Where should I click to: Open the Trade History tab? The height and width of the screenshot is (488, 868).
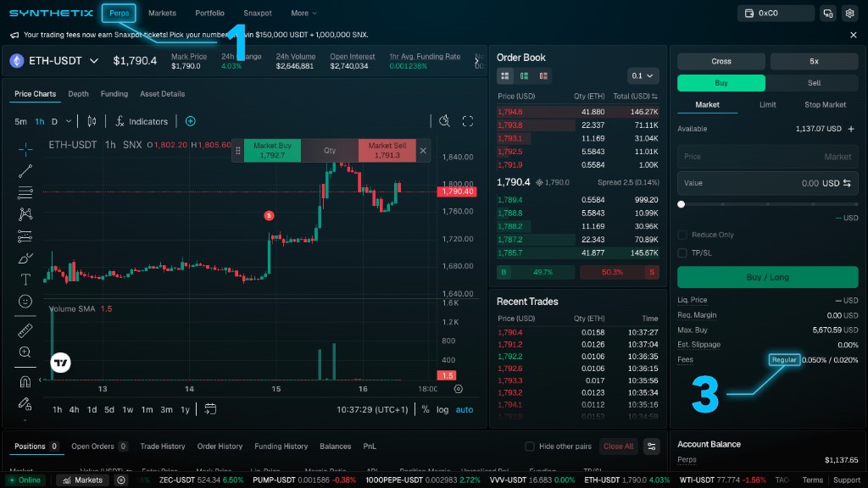(x=163, y=446)
